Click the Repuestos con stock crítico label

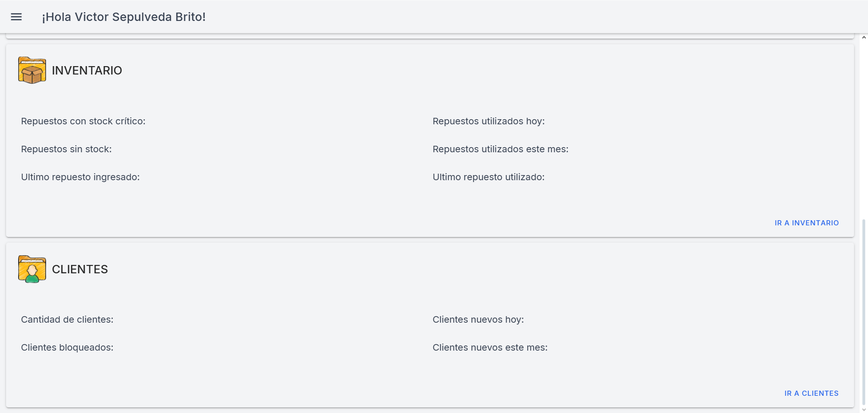83,121
